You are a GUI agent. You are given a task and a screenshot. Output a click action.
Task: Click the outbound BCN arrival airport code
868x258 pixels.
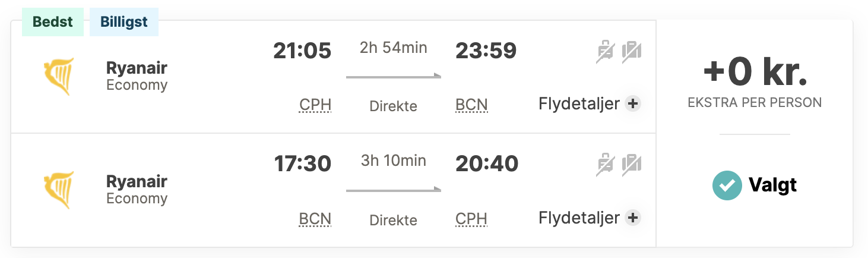[471, 105]
